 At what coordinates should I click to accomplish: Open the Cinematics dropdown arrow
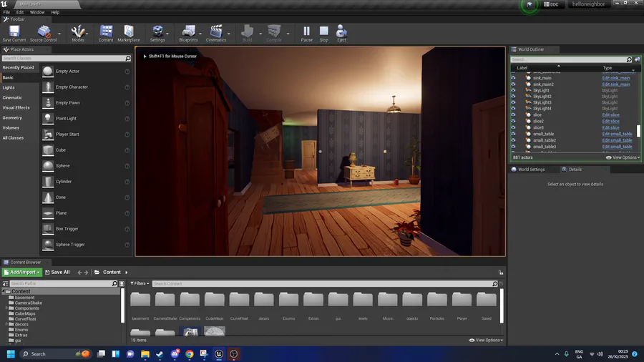pos(229,34)
